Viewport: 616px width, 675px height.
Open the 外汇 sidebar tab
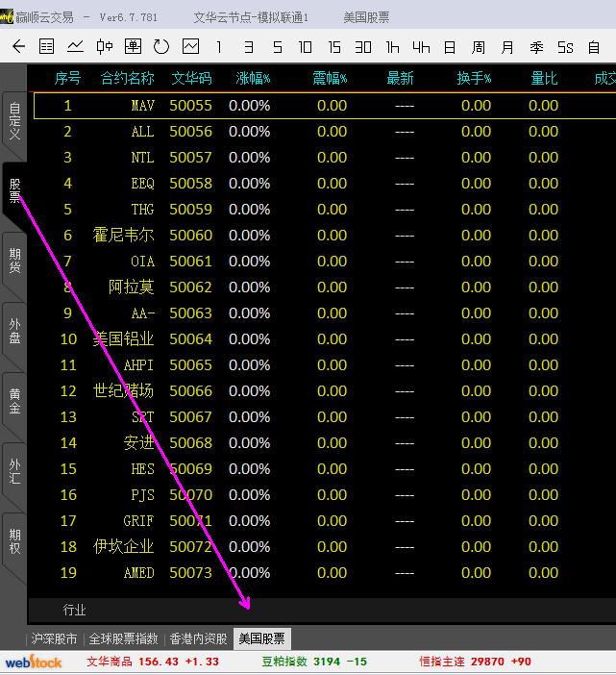pyautogui.click(x=14, y=471)
